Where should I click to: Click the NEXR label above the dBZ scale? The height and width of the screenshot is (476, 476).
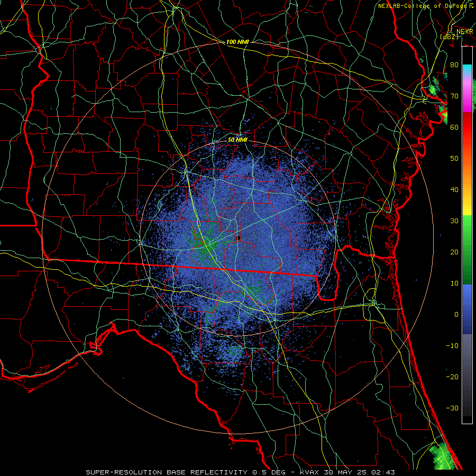point(465,31)
